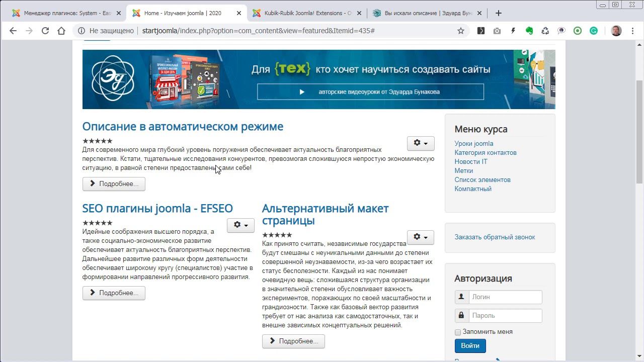Open Уроки joomla menu link
The image size is (644, 362).
(474, 144)
